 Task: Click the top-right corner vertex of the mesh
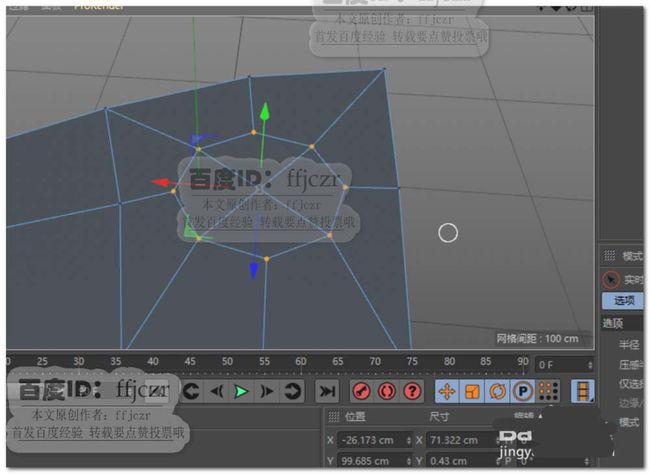pos(384,70)
